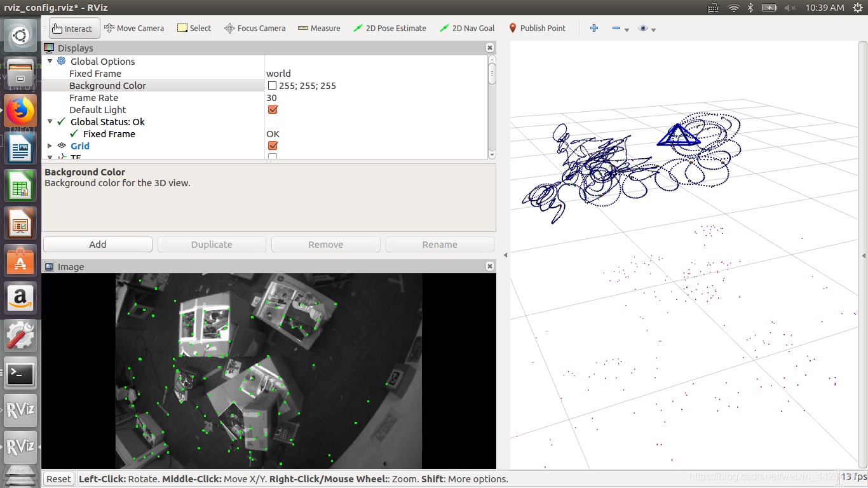Select the Background Color row

coord(264,85)
